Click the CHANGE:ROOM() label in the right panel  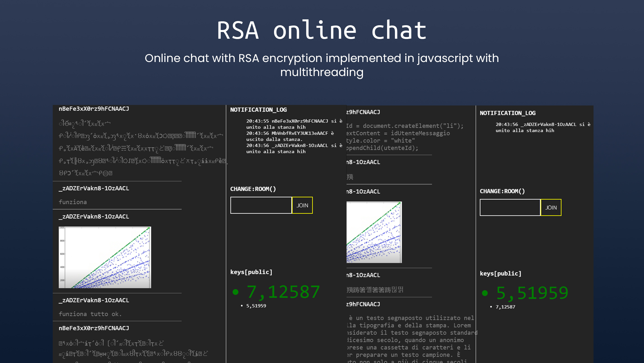click(503, 191)
